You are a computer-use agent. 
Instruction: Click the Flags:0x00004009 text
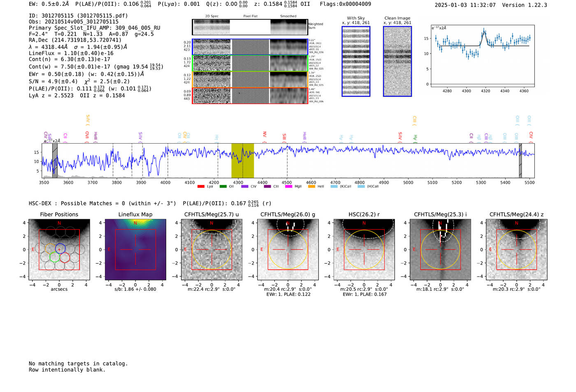pyautogui.click(x=345, y=4)
